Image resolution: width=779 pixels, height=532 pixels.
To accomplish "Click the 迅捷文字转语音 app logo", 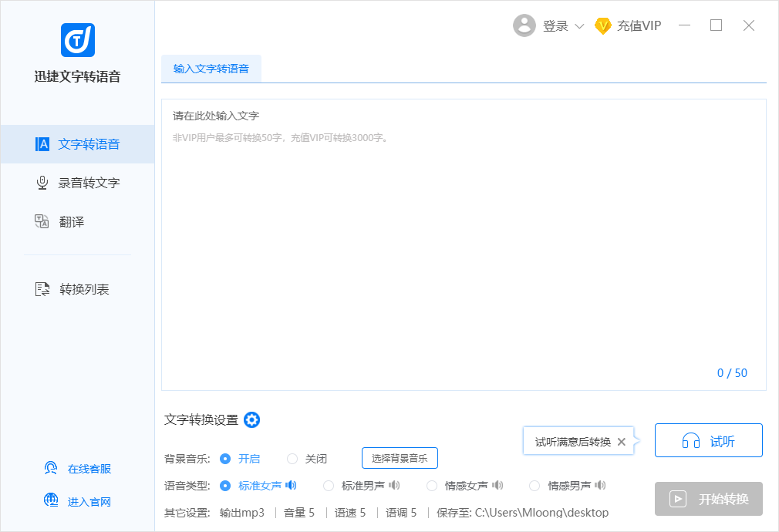I will pyautogui.click(x=77, y=40).
